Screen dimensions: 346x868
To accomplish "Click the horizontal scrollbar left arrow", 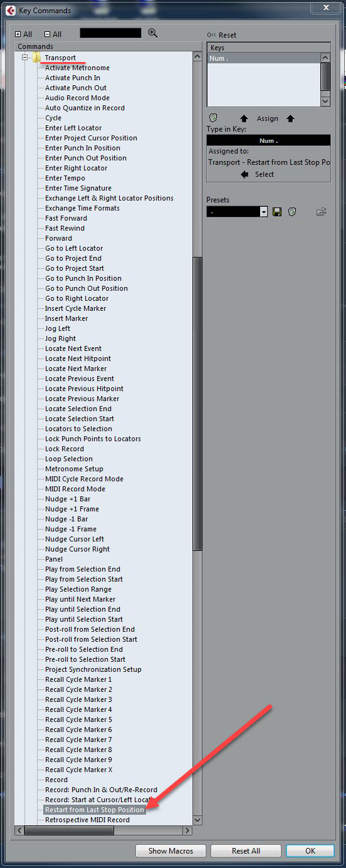I will pyautogui.click(x=20, y=830).
